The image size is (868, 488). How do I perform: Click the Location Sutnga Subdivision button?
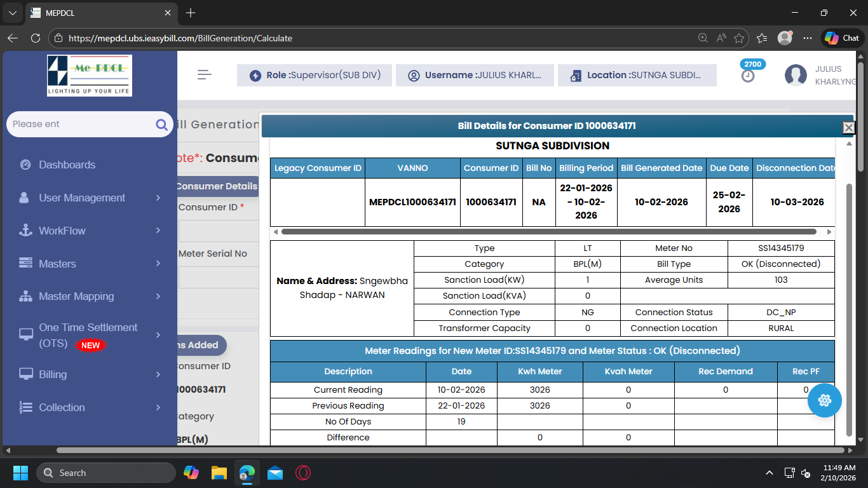click(637, 75)
